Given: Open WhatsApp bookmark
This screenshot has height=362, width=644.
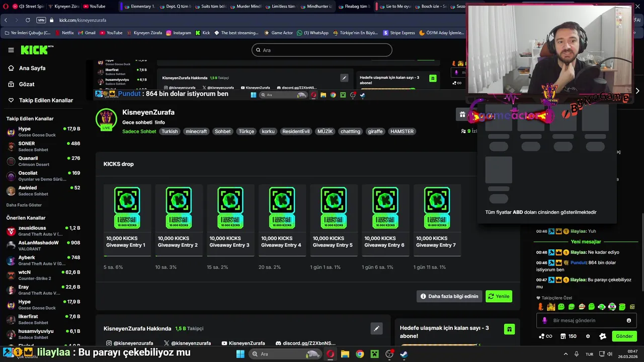Looking at the screenshot, I should [312, 33].
